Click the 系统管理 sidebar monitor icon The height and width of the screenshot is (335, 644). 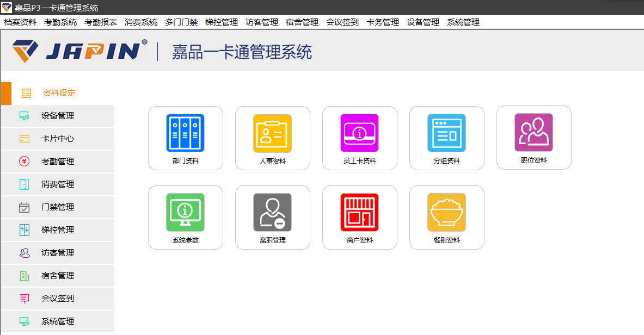24,321
